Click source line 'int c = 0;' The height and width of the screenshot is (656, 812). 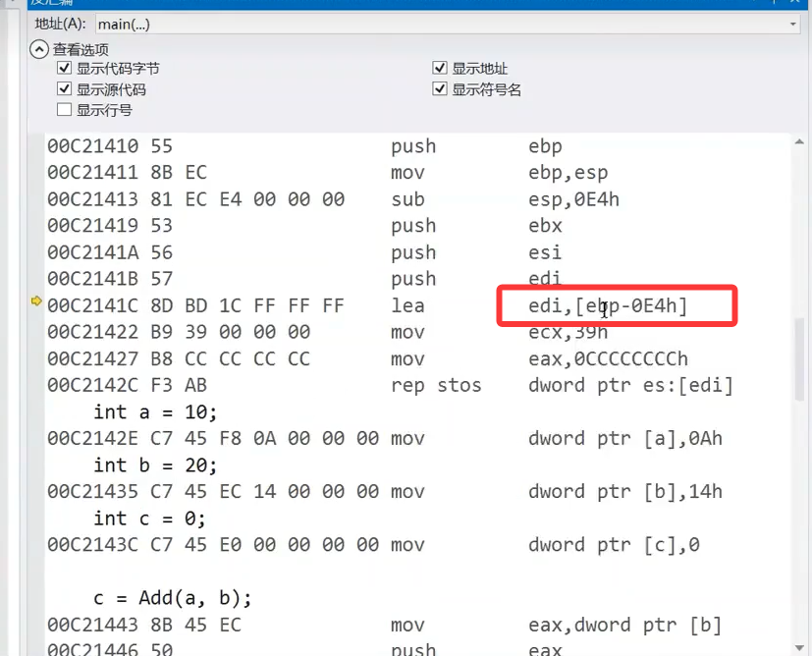tap(149, 519)
